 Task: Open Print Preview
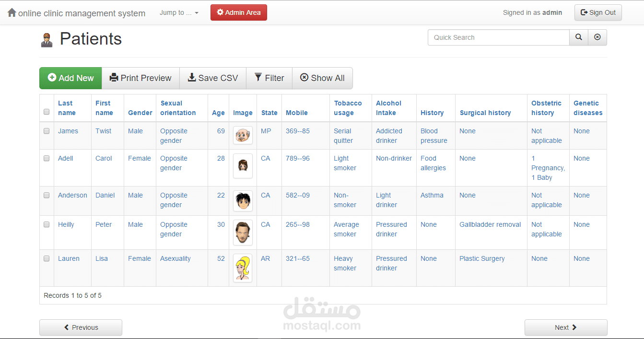(141, 78)
